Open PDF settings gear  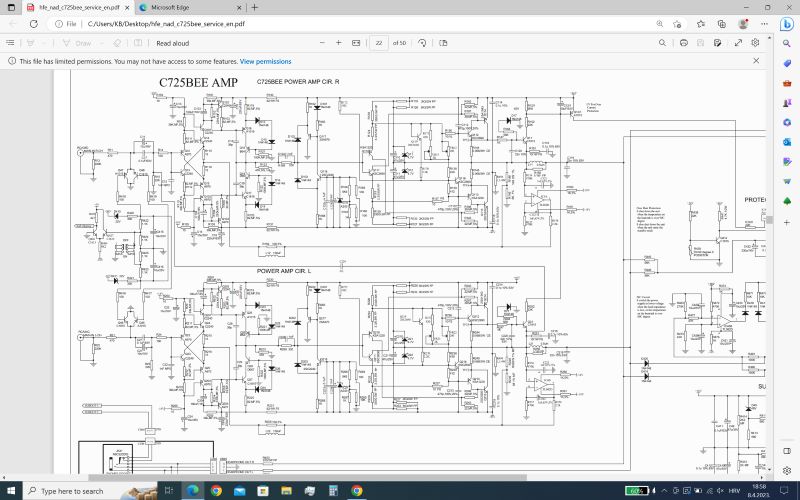[756, 43]
